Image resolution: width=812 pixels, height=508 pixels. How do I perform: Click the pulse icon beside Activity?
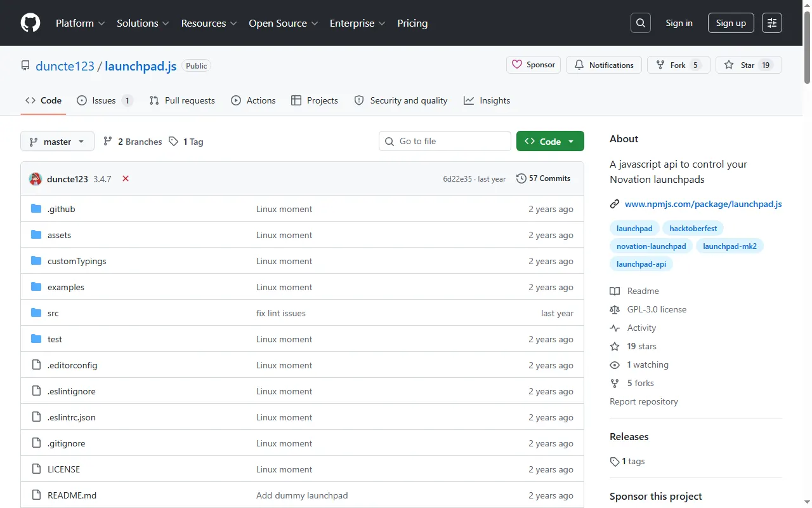[615, 328]
